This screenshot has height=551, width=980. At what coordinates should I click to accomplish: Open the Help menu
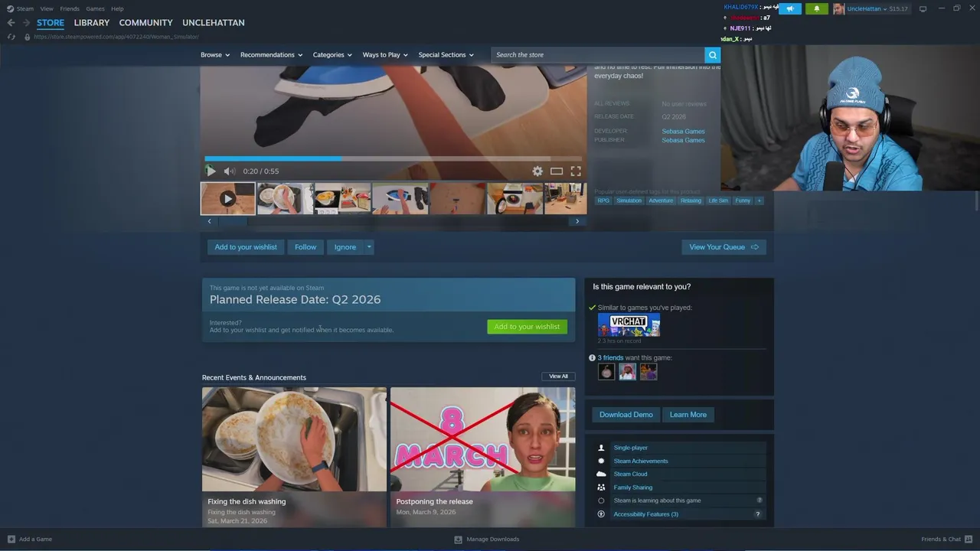click(117, 8)
